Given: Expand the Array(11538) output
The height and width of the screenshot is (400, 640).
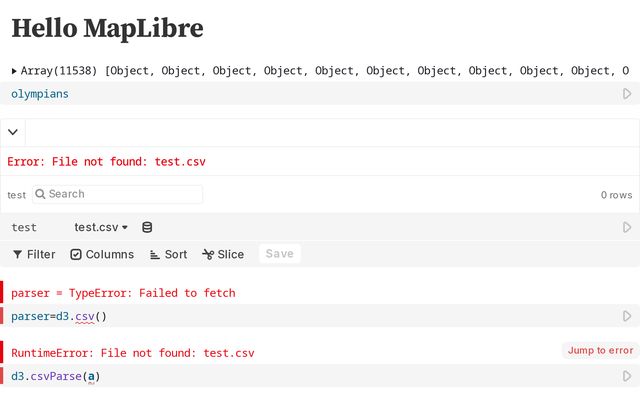Looking at the screenshot, I should [x=15, y=71].
